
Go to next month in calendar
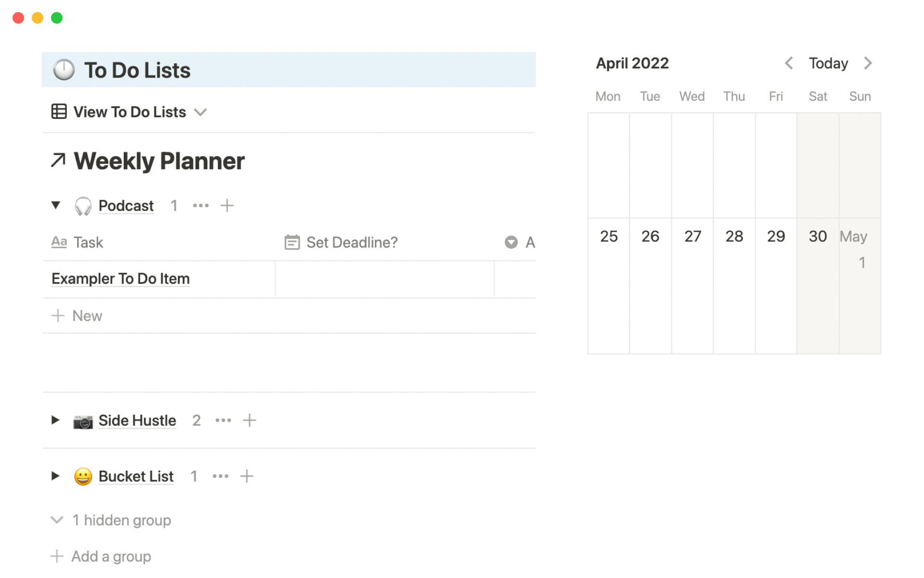(x=868, y=63)
